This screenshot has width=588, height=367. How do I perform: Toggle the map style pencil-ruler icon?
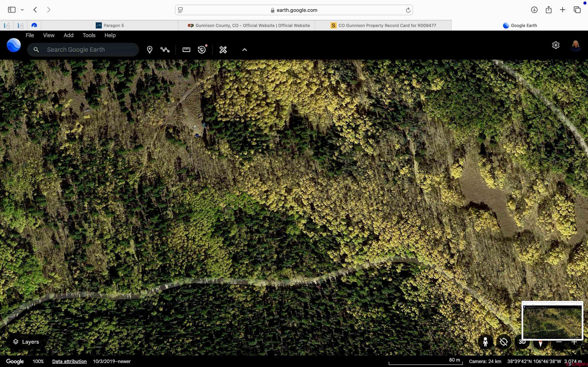point(223,50)
